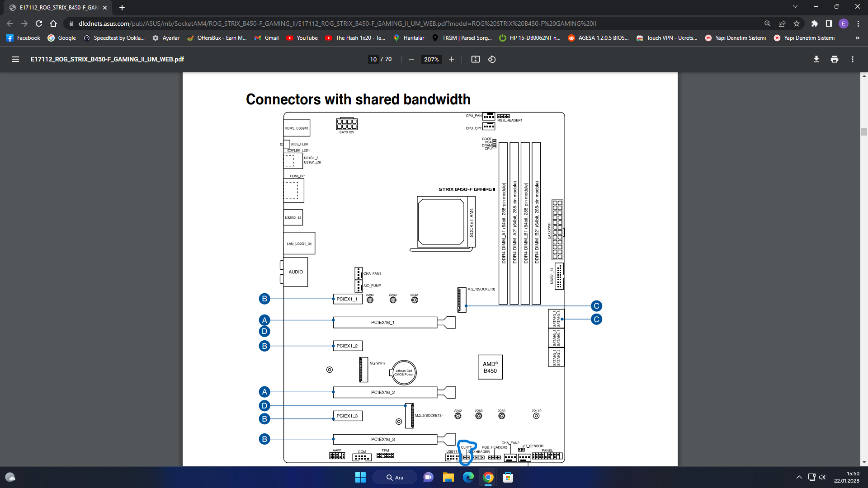Rotate the PDF counterclockwise
Viewport: 868px width, 488px height.
(492, 59)
